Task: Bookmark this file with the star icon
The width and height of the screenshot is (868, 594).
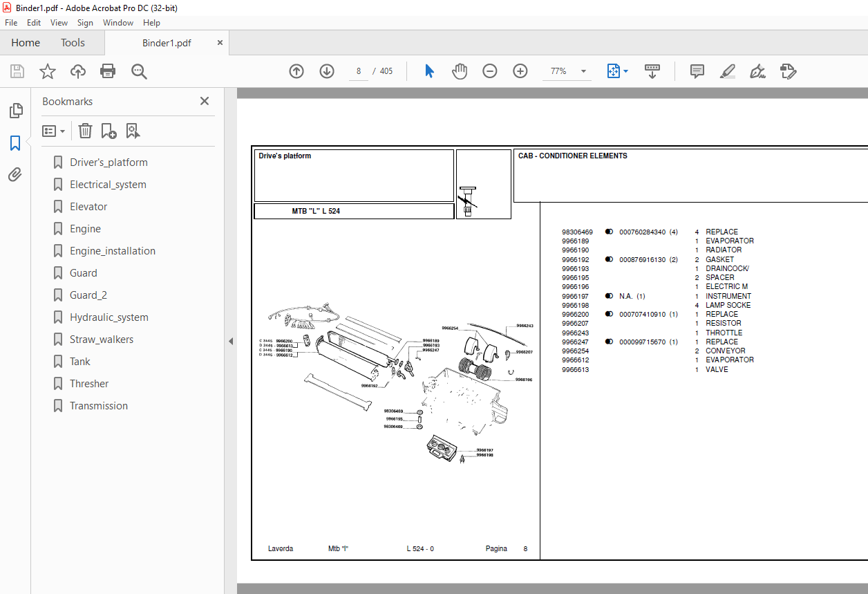Action: (x=48, y=71)
